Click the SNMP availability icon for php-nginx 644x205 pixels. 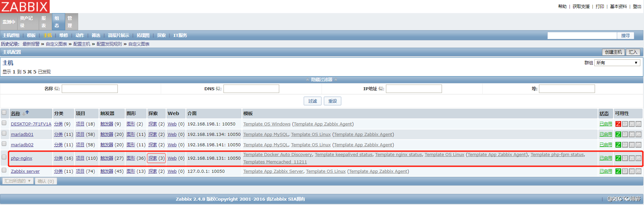[x=625, y=158]
